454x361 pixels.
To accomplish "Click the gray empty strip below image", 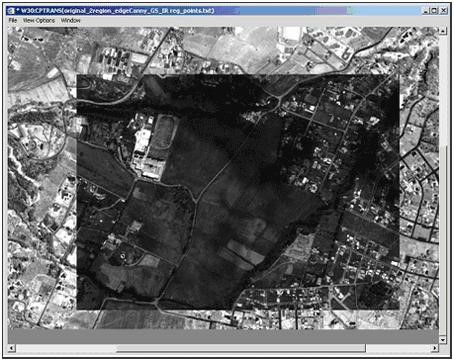I will (223, 336).
